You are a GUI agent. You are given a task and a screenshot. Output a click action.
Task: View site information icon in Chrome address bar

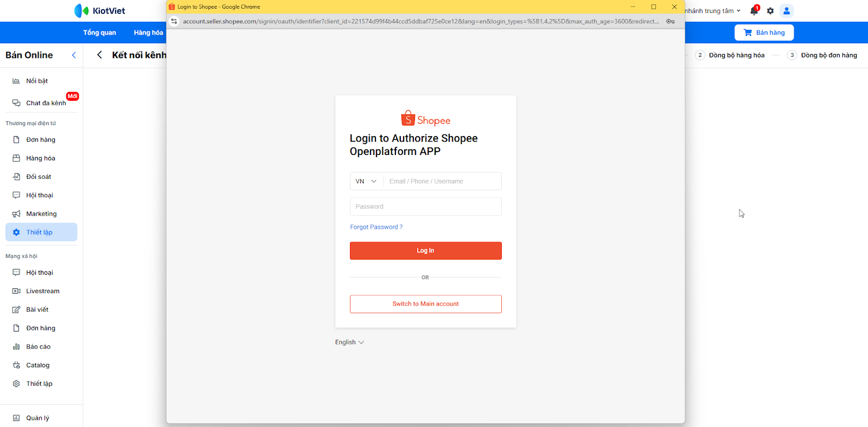174,21
